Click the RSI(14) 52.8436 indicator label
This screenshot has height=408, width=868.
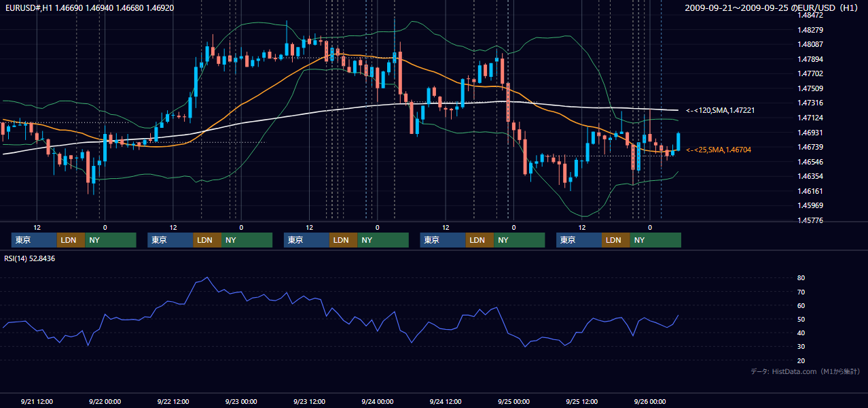(29, 258)
